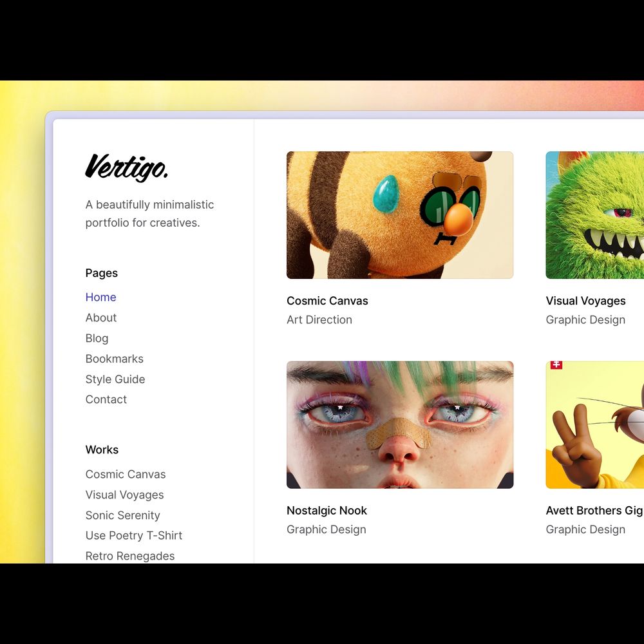Open the Home page link
This screenshot has width=644, height=644.
click(100, 297)
